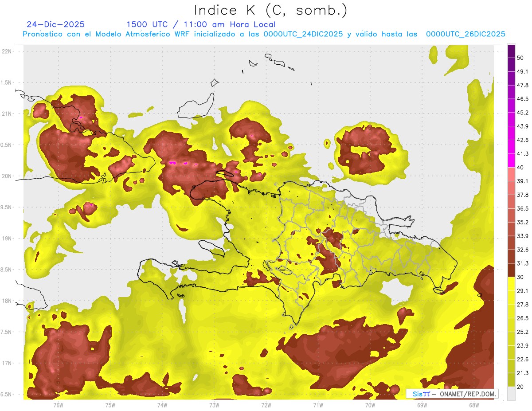Click initialization time '0000UTC_24DIC2025'
Image resolution: width=532 pixels, height=411 pixels.
(303, 34)
